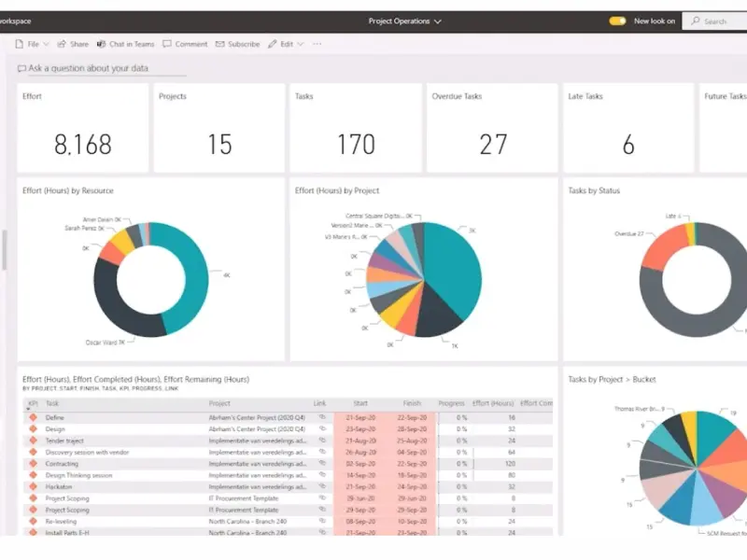Expand the Project Operations title dropdown

coord(405,21)
